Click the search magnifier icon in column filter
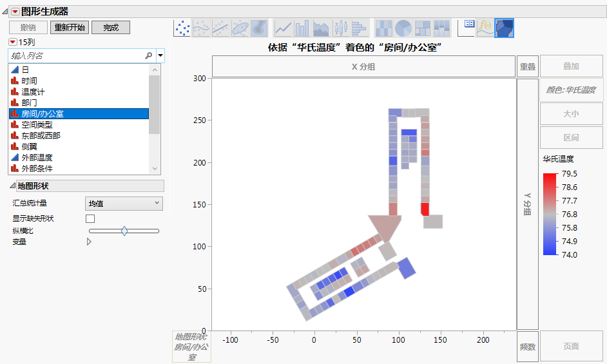Image resolution: width=607 pixels, height=364 pixels. pos(149,56)
